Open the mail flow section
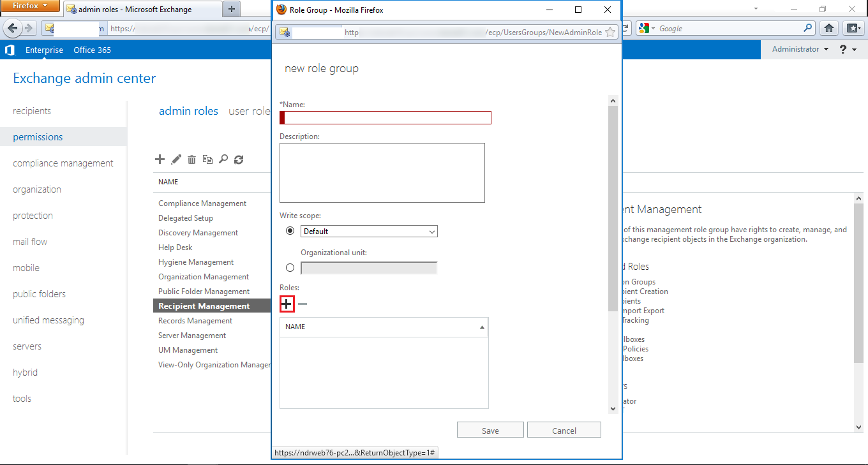This screenshot has width=868, height=465. (x=30, y=242)
